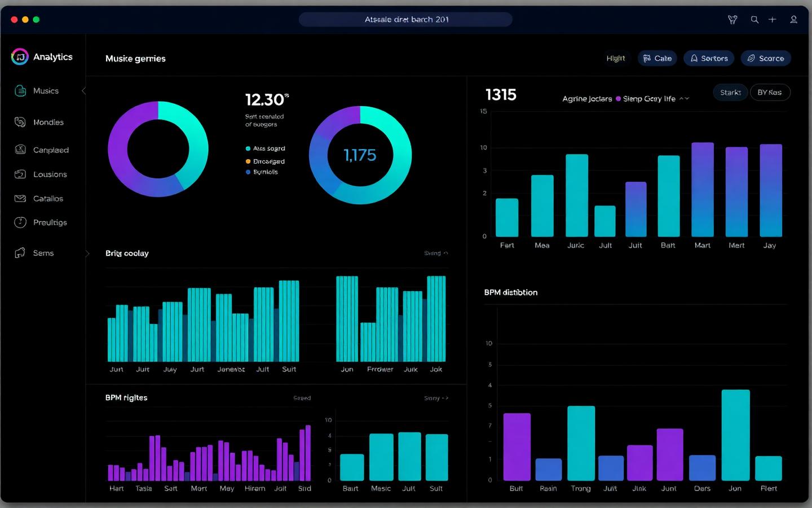Open the Slenp Gray life dropdown arrows
The width and height of the screenshot is (812, 508).
(x=685, y=99)
